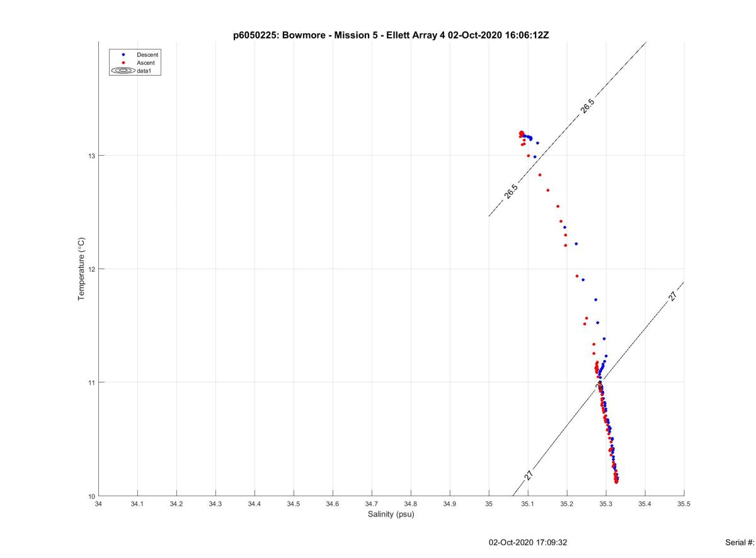Click the y-axis tick label 12
The width and height of the screenshot is (756, 558).
point(91,269)
